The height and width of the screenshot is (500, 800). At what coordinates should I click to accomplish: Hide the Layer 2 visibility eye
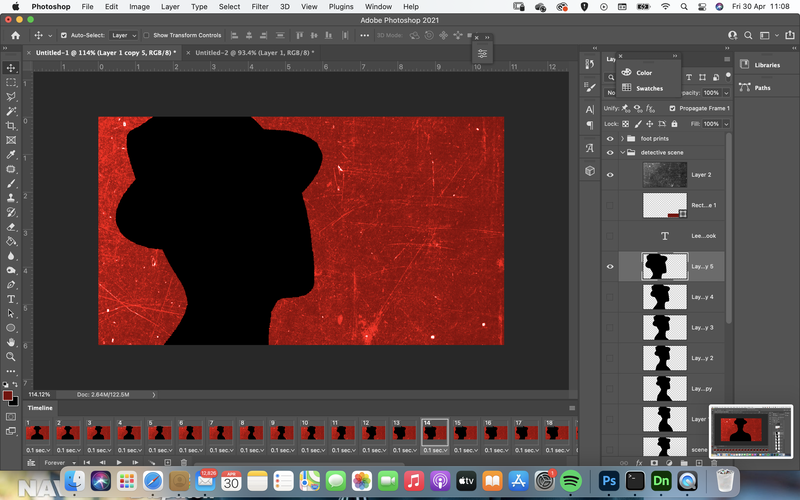pyautogui.click(x=610, y=174)
